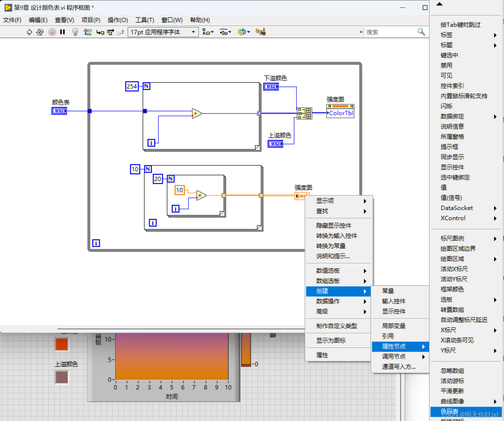Image resolution: width=504 pixels, height=421 pixels.
Task: Click the Clean Up Diagram icon
Action: tap(260, 32)
